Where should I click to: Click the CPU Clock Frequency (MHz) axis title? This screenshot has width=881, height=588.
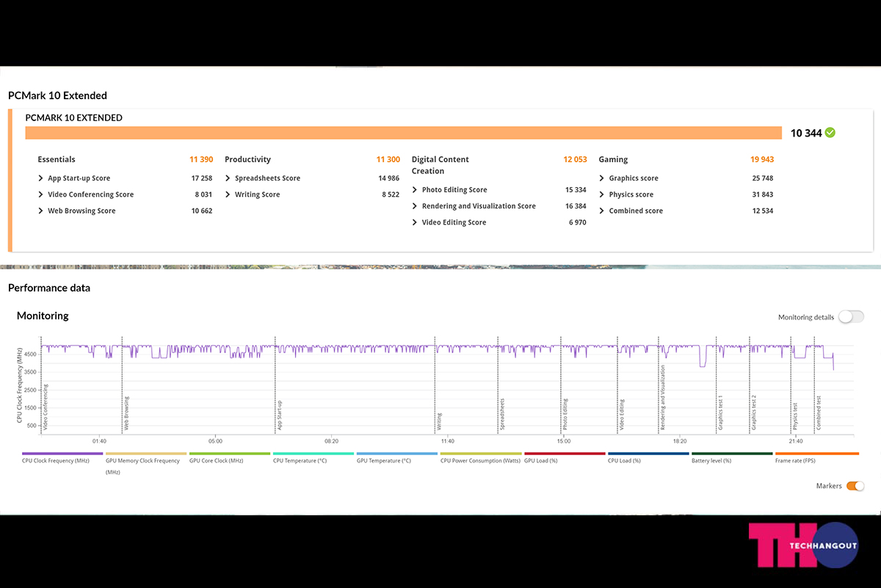point(20,386)
